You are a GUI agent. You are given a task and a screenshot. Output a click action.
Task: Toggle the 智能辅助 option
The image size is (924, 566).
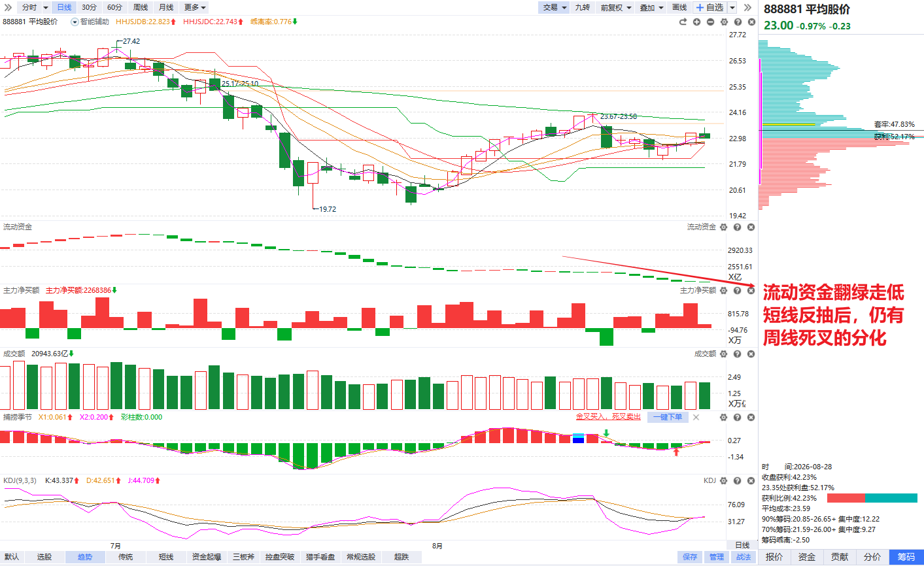(x=90, y=22)
